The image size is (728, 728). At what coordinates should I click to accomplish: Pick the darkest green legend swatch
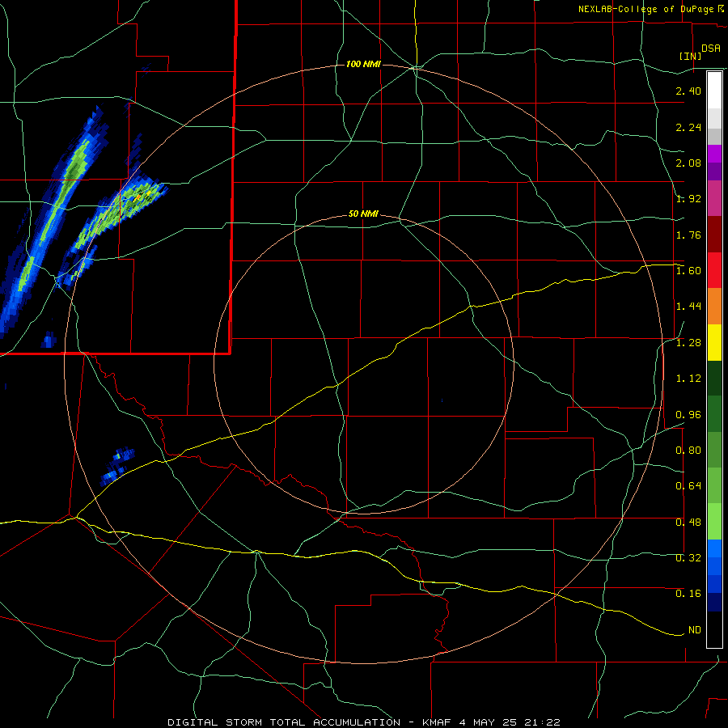[x=714, y=378]
